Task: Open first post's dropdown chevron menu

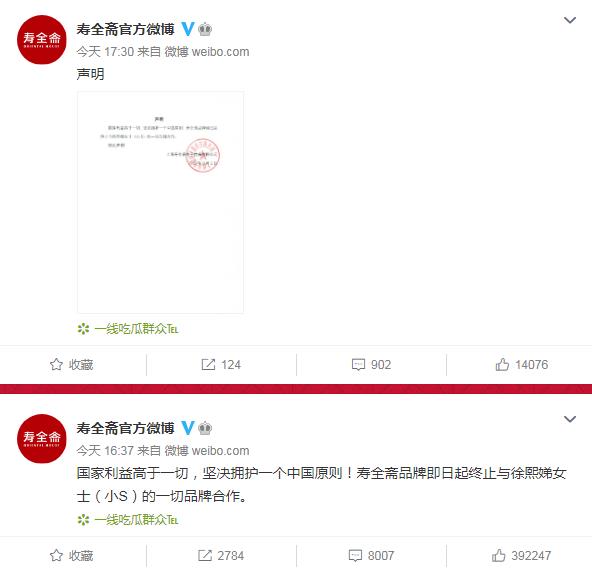Action: pyautogui.click(x=569, y=20)
